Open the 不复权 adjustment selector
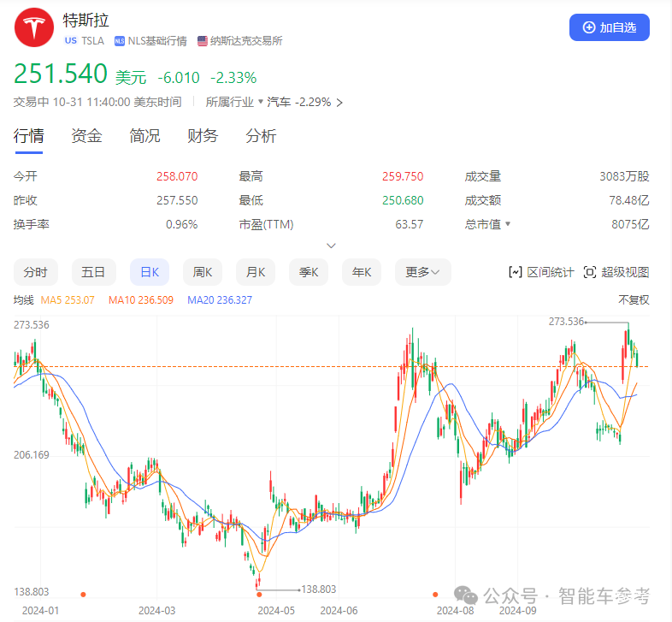Screen dimensions: 672x622 coord(634,300)
